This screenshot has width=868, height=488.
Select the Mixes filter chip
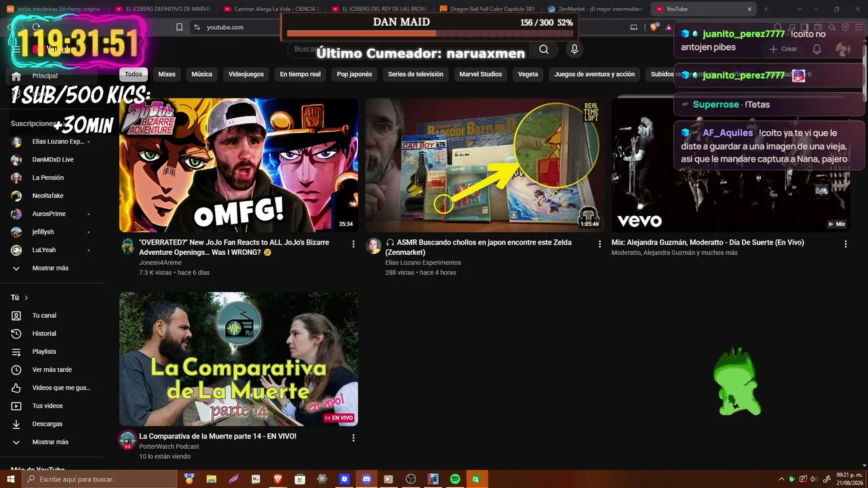[167, 75]
